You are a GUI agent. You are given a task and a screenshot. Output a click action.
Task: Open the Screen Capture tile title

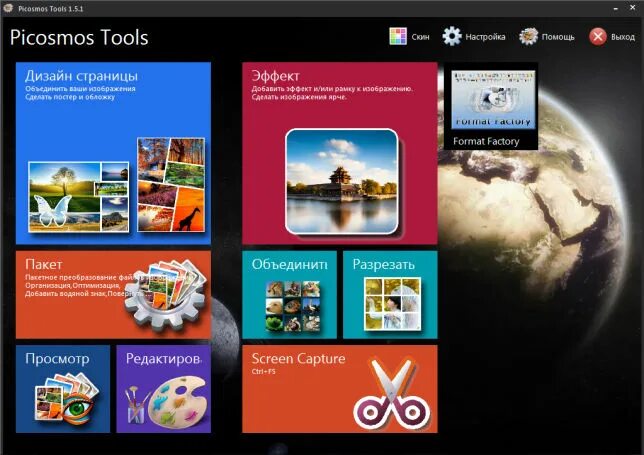coord(299,358)
